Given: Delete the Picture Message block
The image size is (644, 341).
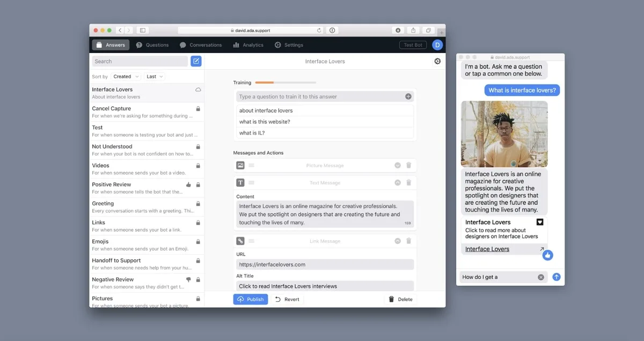Looking at the screenshot, I should [x=408, y=166].
